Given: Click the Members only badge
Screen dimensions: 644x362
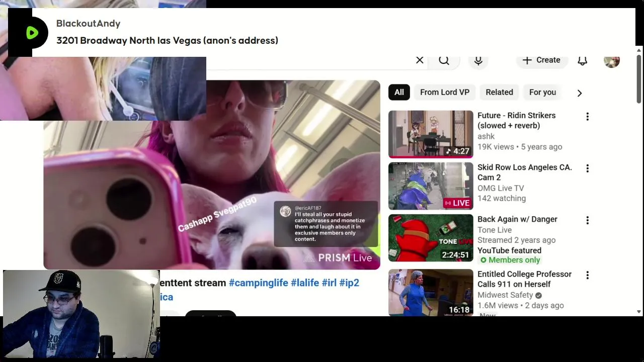Looking at the screenshot, I should tap(510, 260).
